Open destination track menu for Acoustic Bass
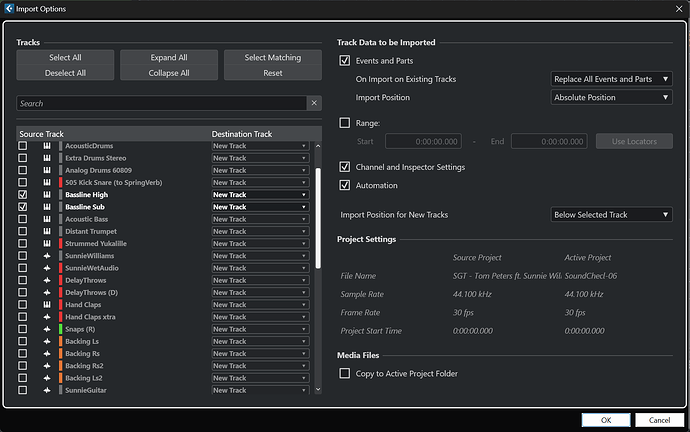Image resolution: width=690 pixels, height=432 pixels. (x=260, y=219)
